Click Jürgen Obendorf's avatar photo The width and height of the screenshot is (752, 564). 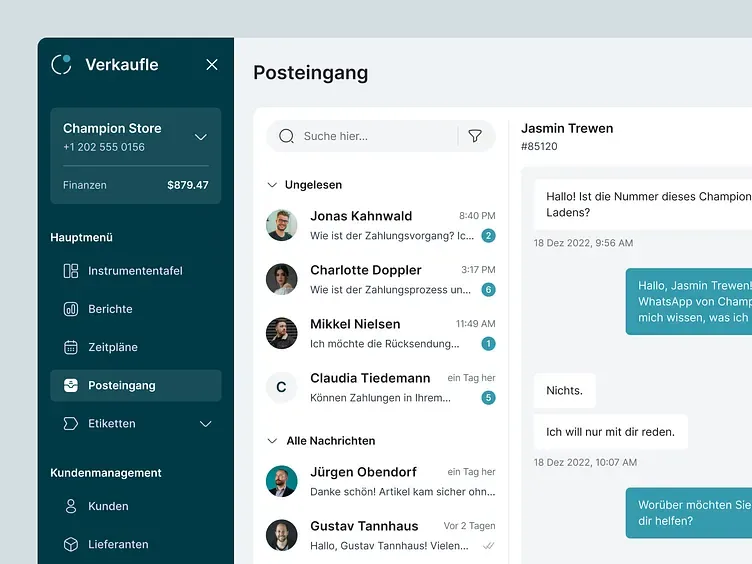click(x=282, y=482)
